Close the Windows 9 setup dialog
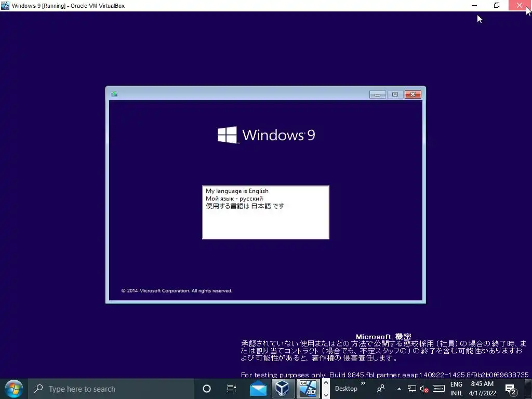 point(413,95)
